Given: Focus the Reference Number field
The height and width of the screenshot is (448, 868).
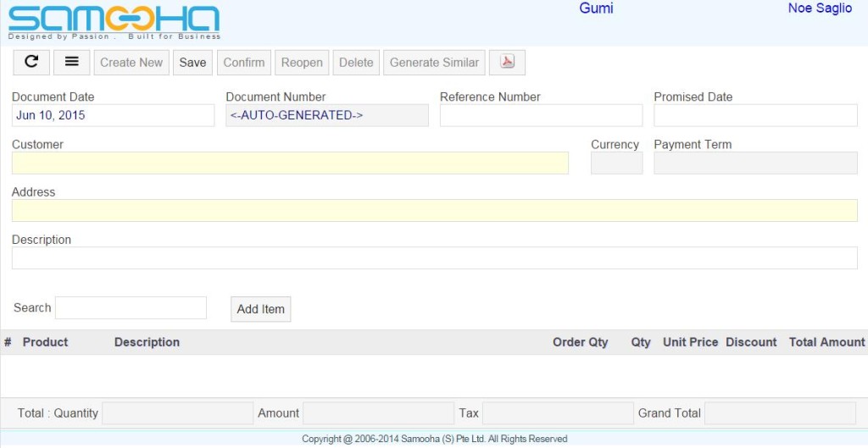Looking at the screenshot, I should 542,115.
